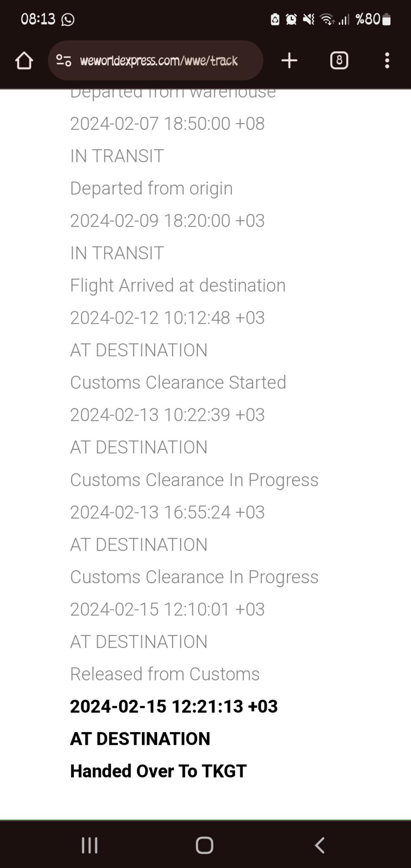The image size is (411, 868).
Task: Select the Handed Over To TKGT entry
Action: tap(158, 771)
